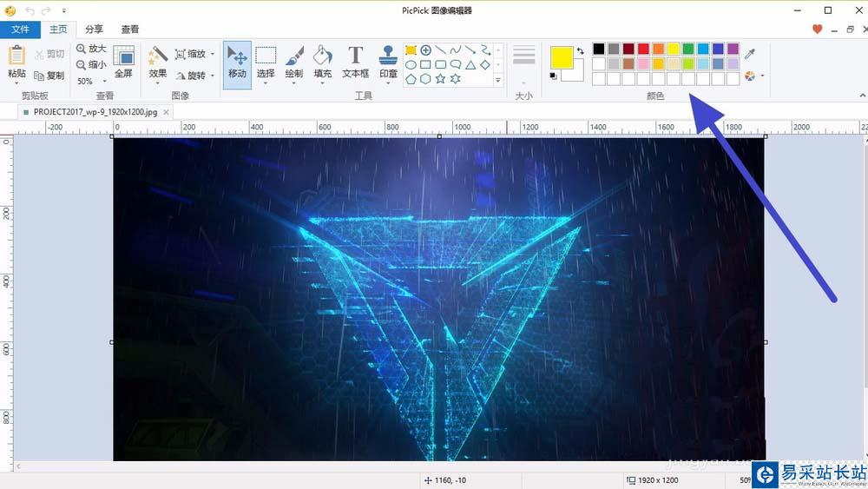This screenshot has height=489, width=868.
Task: Close the PROJECT2017_wp-9 document tab
Action: 166,112
